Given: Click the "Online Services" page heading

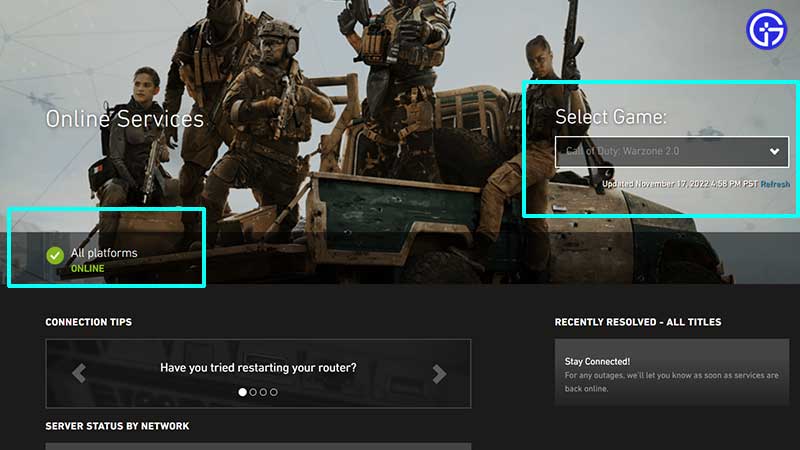Looking at the screenshot, I should [x=125, y=119].
